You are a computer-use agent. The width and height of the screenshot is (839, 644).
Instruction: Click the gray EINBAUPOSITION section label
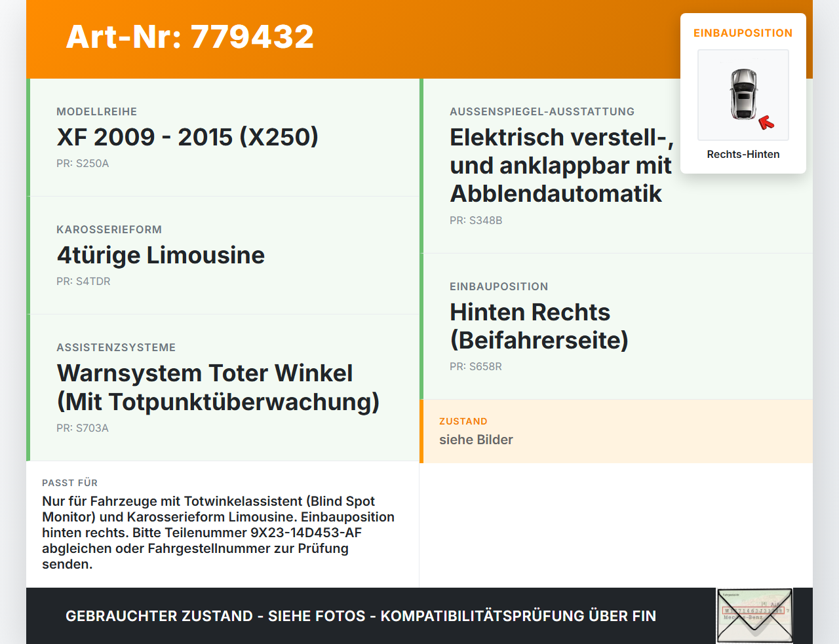click(499, 286)
